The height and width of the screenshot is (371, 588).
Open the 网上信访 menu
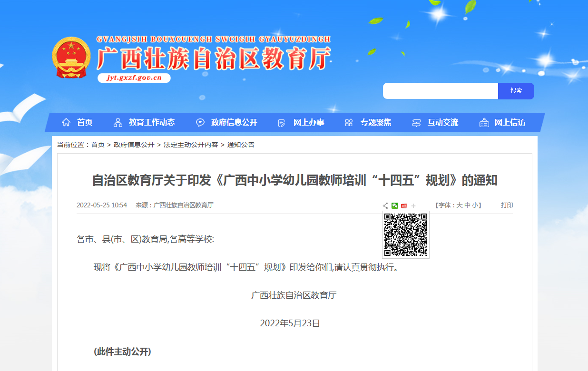510,123
